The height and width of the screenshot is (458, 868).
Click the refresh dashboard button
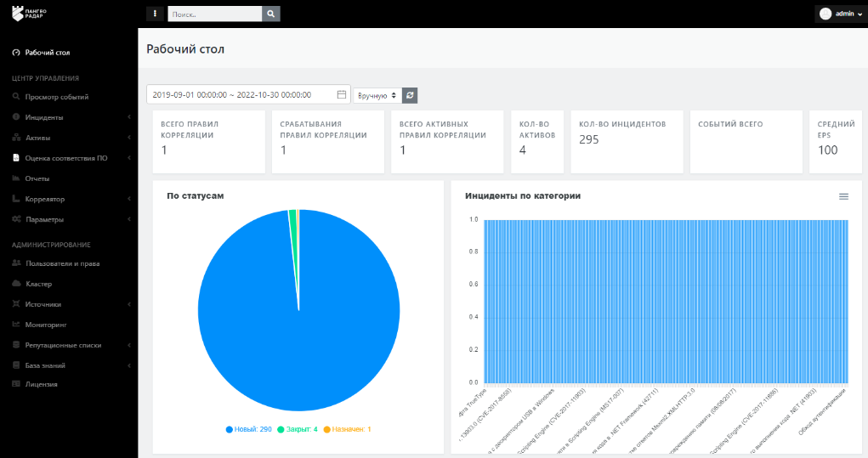(410, 95)
